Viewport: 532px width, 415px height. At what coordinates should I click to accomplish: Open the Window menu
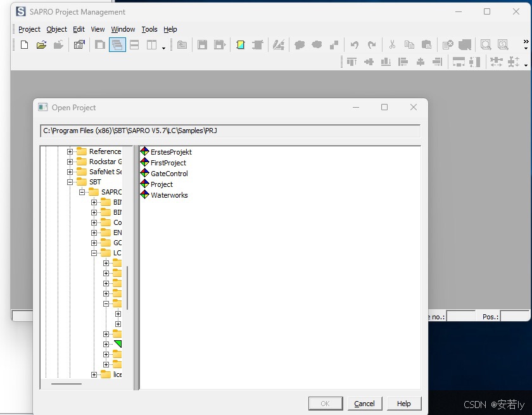[x=123, y=29]
